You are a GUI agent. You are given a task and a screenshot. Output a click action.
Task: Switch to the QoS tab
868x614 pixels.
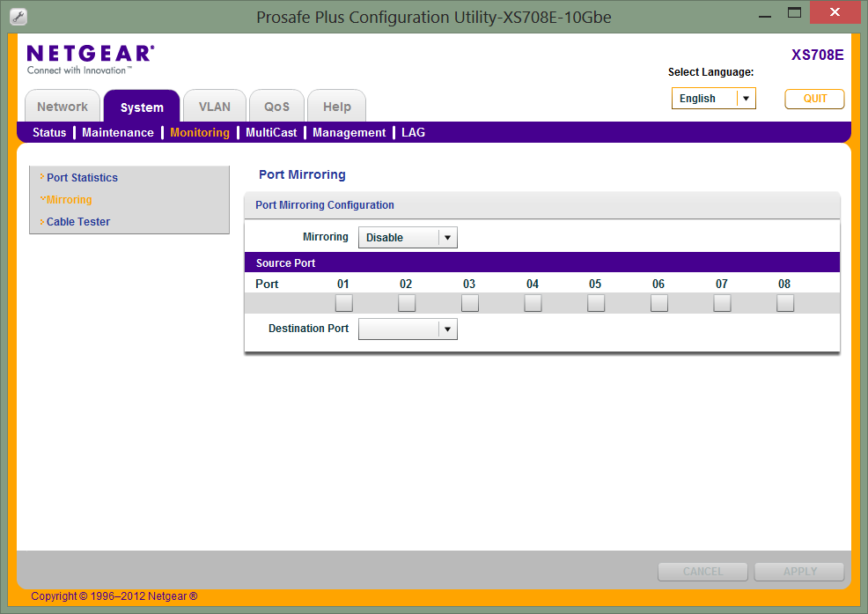[x=276, y=107]
